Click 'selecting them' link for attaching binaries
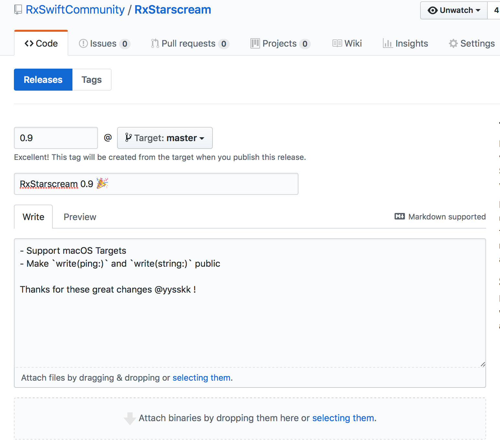This screenshot has height=448, width=500. pyautogui.click(x=343, y=418)
